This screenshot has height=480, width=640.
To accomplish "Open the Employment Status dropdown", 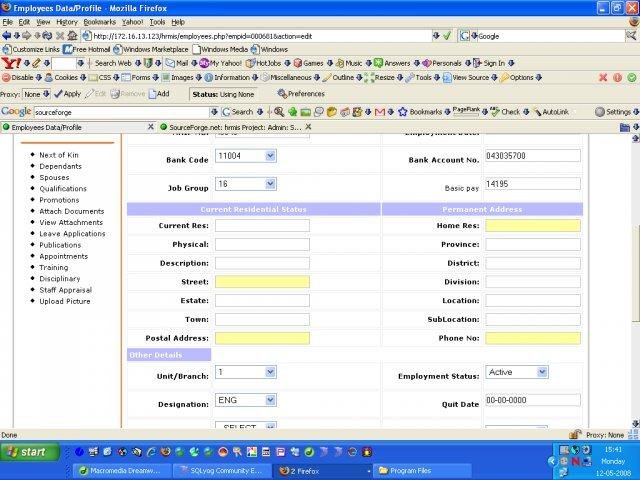I will (x=517, y=372).
